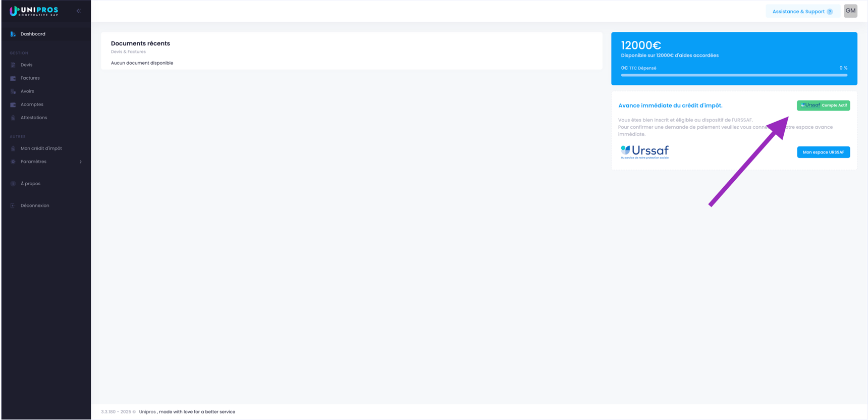Go to Factures in the menu
Viewport: 868px width, 420px height.
pyautogui.click(x=30, y=78)
